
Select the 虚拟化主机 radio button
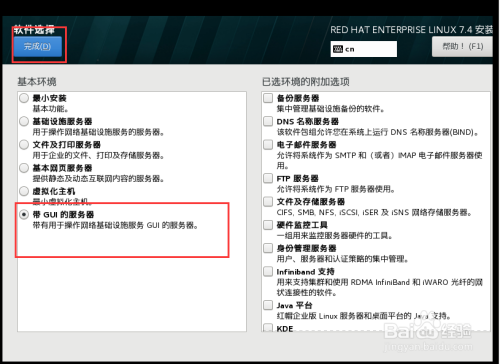(x=24, y=191)
